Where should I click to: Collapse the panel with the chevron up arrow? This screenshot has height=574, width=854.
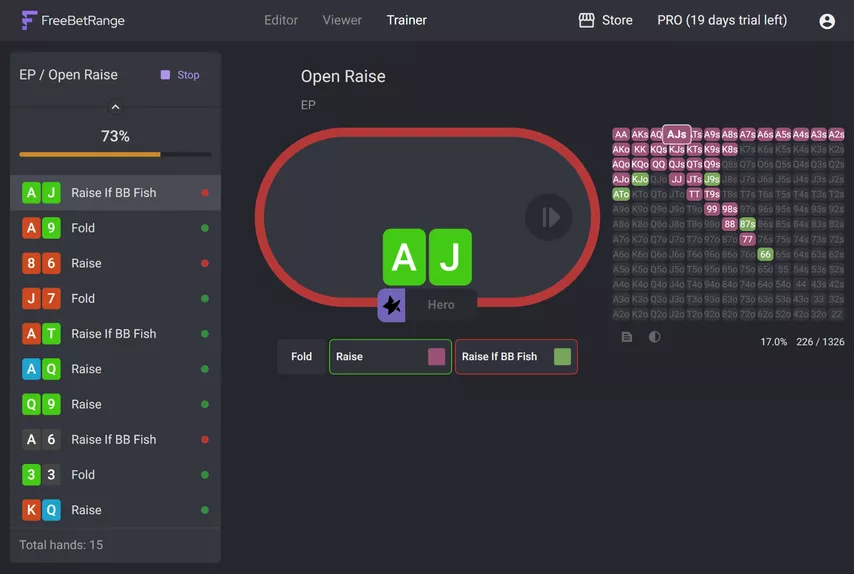pyautogui.click(x=115, y=107)
